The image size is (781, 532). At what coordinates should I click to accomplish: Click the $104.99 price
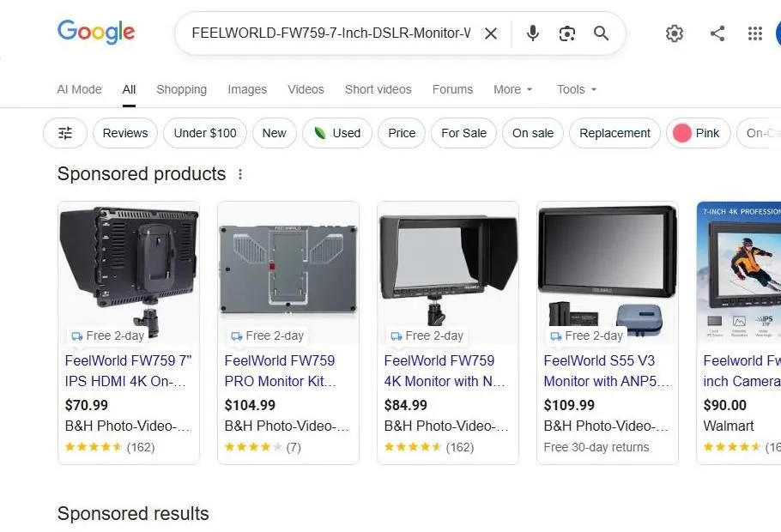coord(250,405)
